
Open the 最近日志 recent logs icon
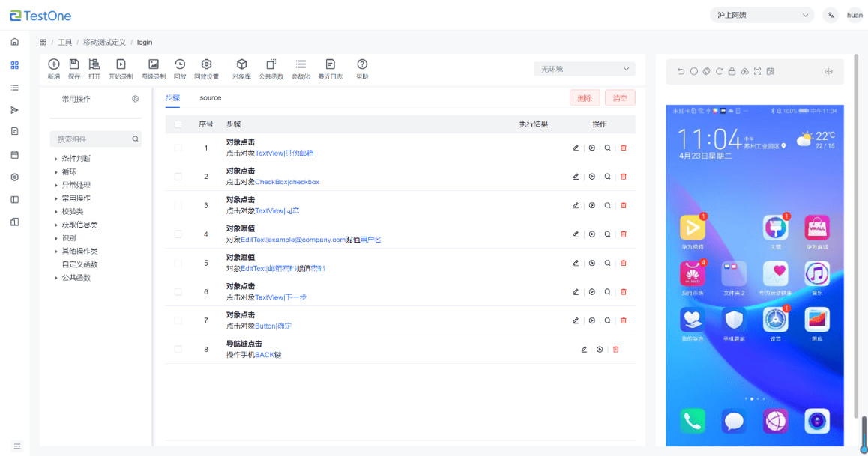click(x=331, y=68)
